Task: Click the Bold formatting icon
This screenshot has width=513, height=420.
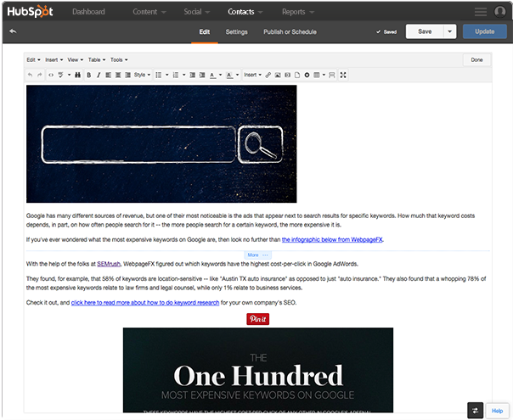Action: coord(88,75)
